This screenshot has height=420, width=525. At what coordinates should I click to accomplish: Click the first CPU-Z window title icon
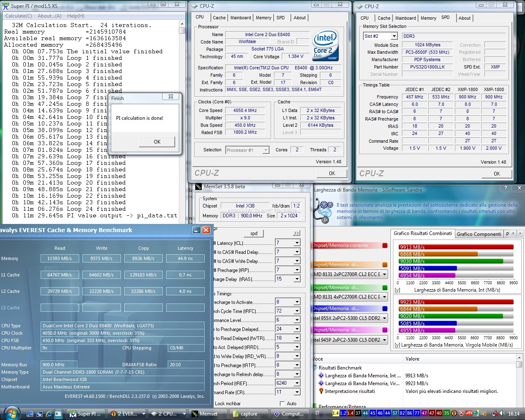194,6
